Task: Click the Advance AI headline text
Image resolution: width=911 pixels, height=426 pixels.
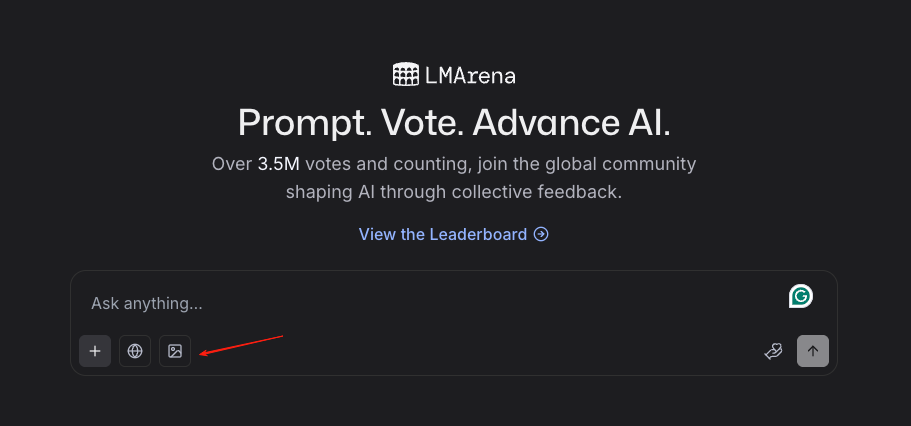Action: (x=571, y=123)
